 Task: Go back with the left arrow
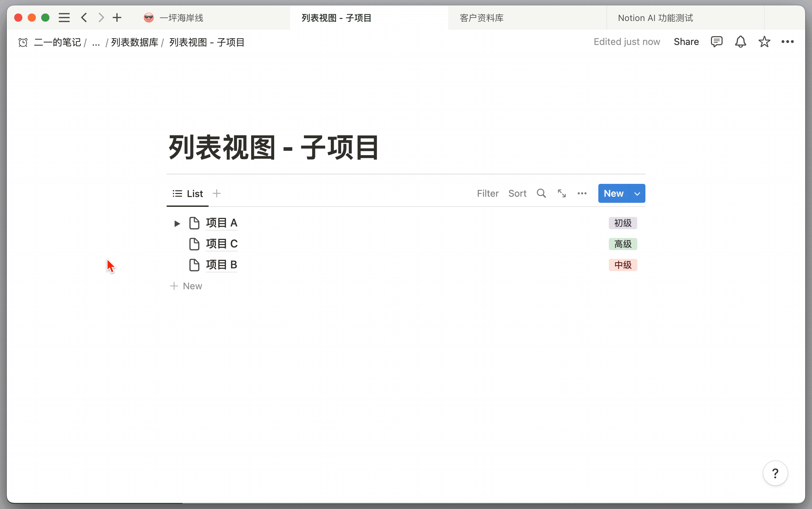pyautogui.click(x=84, y=18)
